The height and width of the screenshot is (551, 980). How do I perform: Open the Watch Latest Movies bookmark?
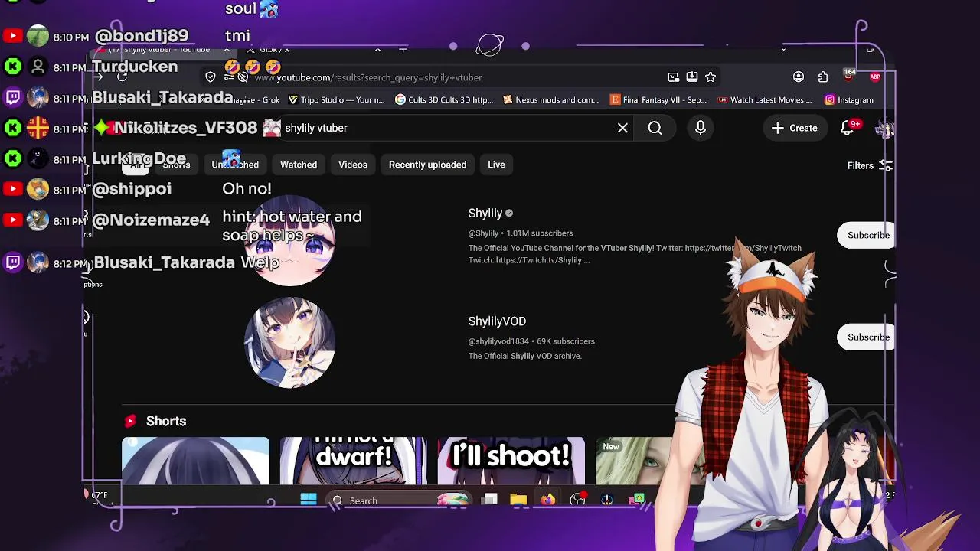tap(765, 99)
